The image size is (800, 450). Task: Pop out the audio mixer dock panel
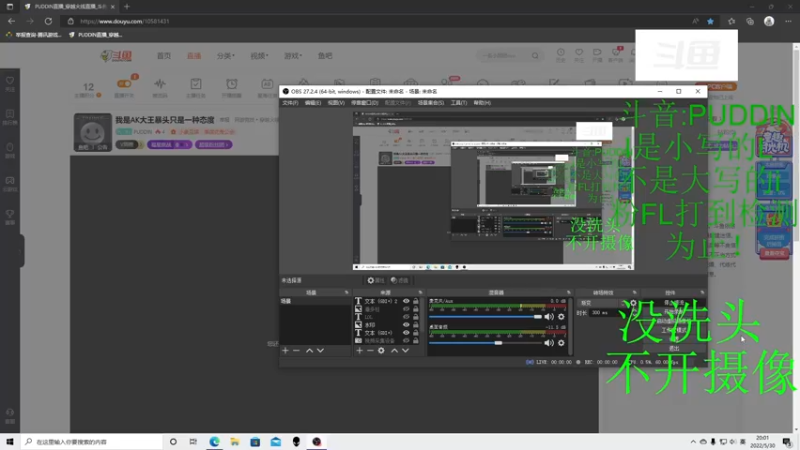568,292
